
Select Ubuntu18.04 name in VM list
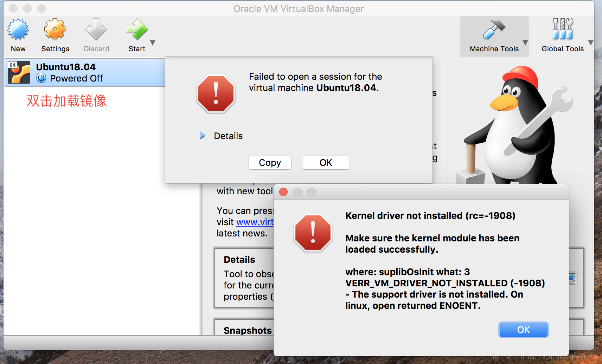66,67
